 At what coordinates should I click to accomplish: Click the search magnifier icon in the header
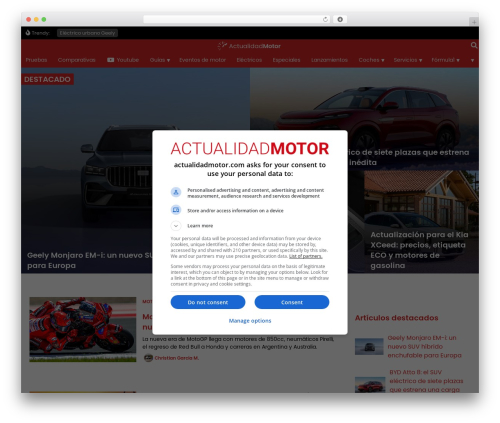[x=474, y=45]
